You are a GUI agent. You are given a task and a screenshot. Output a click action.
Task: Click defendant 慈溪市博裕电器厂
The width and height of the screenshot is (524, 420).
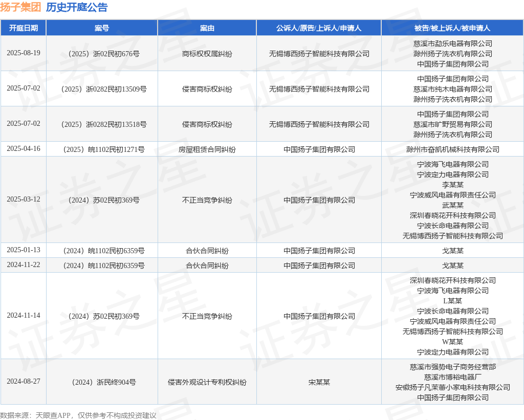[x=453, y=377]
